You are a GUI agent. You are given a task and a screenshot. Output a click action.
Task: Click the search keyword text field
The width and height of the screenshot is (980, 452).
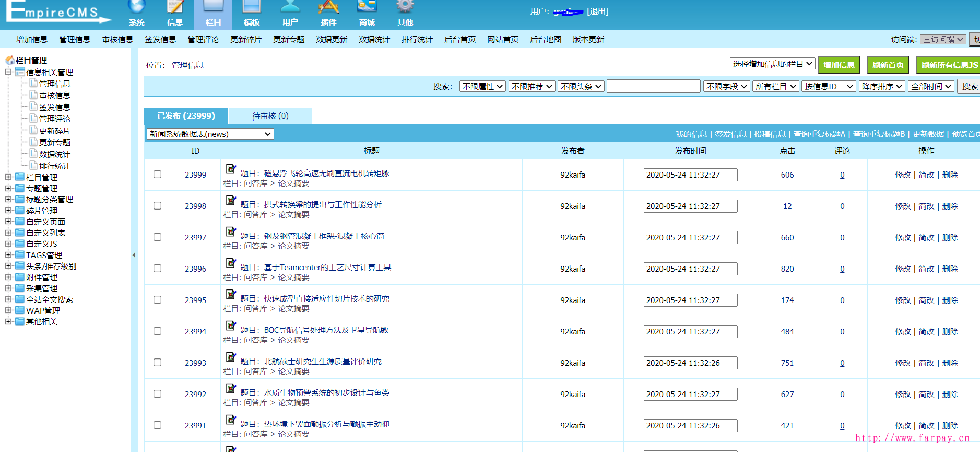click(x=654, y=86)
